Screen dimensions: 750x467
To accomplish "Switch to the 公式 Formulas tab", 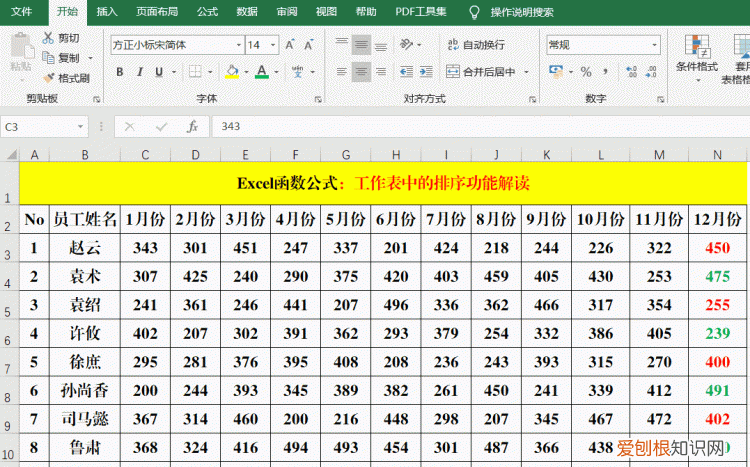I will coord(207,11).
